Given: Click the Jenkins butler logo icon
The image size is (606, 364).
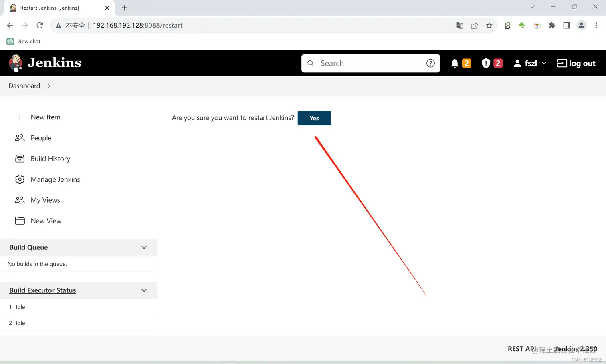Looking at the screenshot, I should [16, 63].
